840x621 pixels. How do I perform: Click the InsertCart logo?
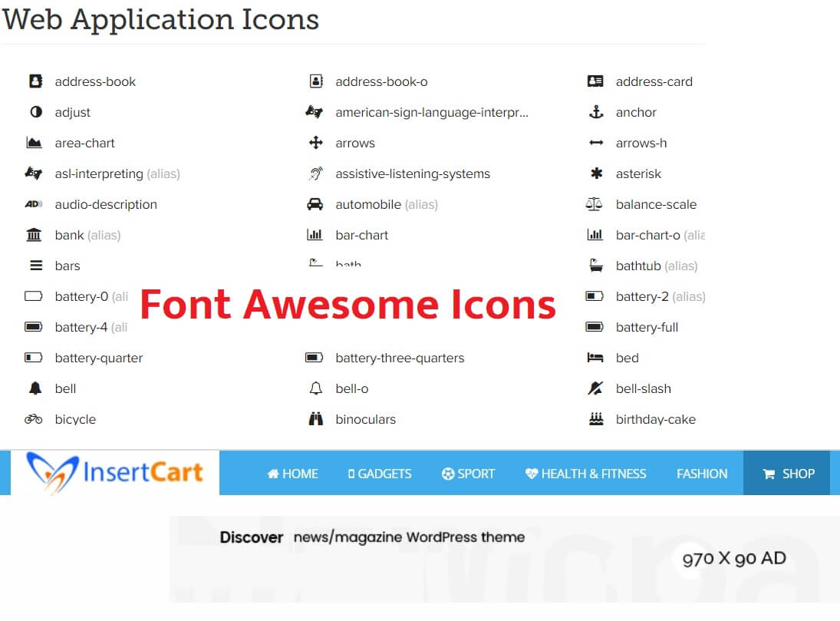(x=115, y=472)
